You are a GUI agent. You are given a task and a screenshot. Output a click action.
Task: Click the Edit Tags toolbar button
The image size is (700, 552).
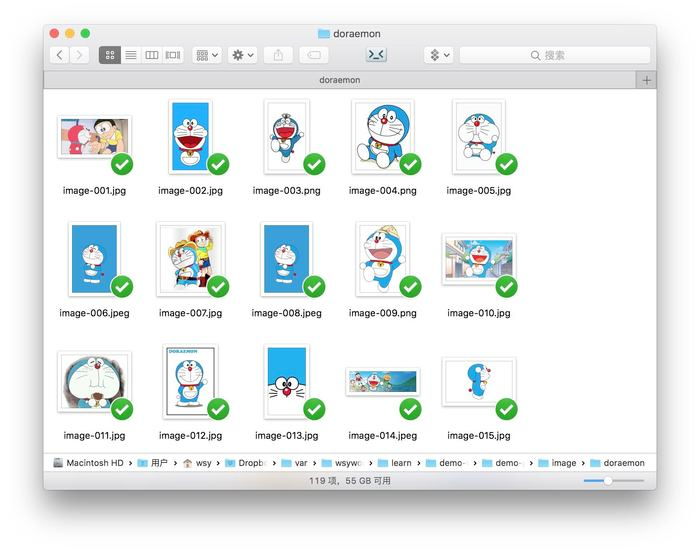tap(314, 55)
